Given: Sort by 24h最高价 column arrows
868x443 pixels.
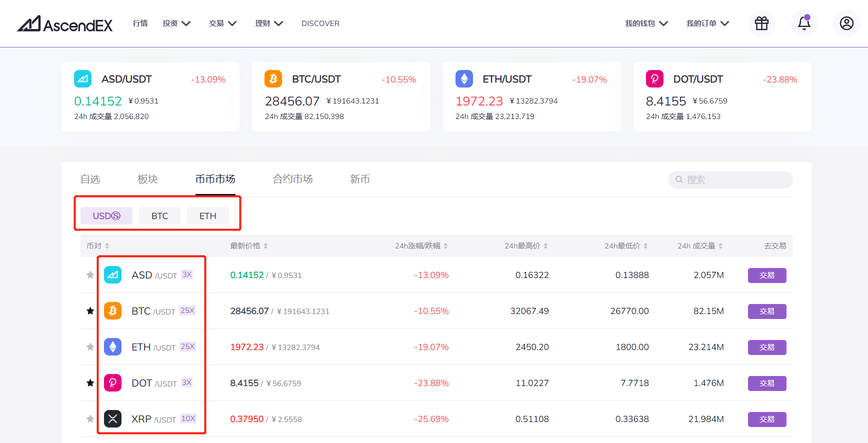Looking at the screenshot, I should 545,246.
